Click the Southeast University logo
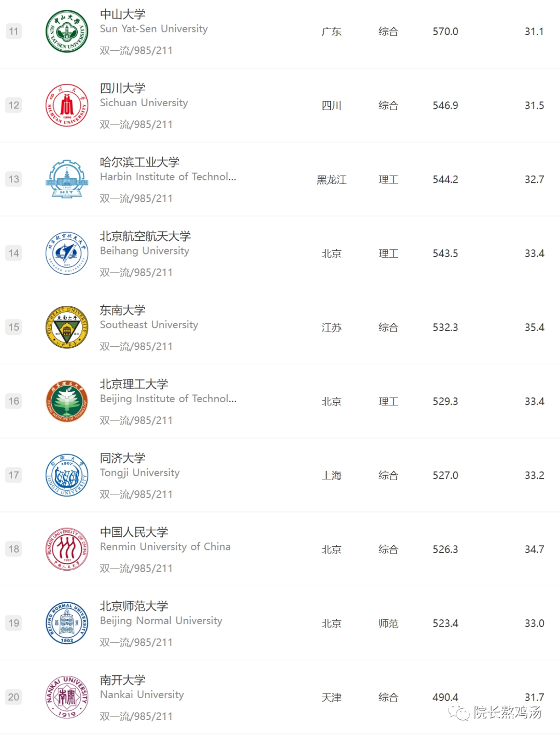Screen dimensions: 560x737 [x=67, y=328]
